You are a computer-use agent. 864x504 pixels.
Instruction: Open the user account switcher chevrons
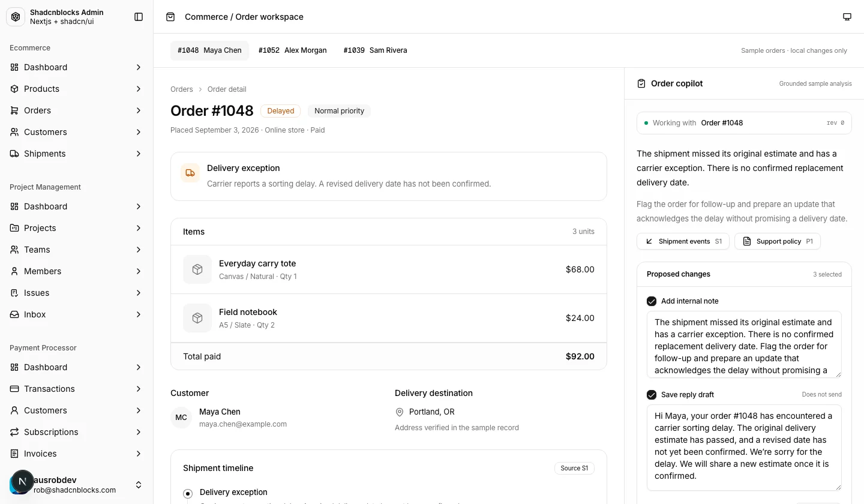click(139, 485)
